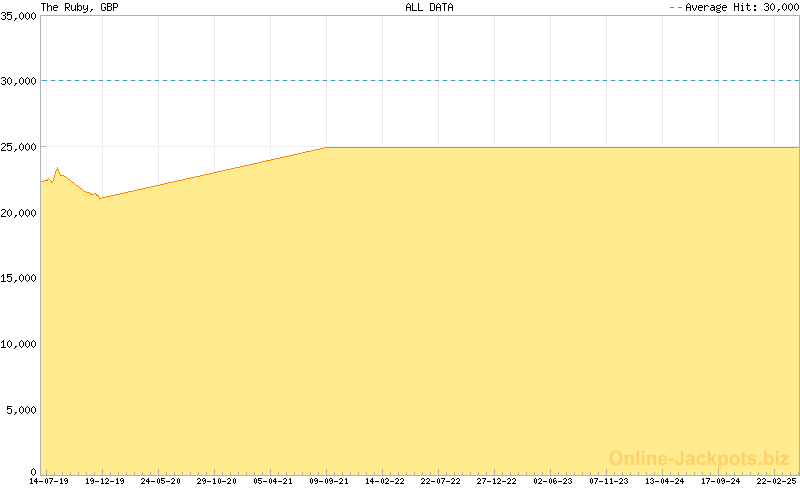Click the 02-06-23 date label
Image resolution: width=800 pixels, height=490 pixels.
tap(553, 482)
